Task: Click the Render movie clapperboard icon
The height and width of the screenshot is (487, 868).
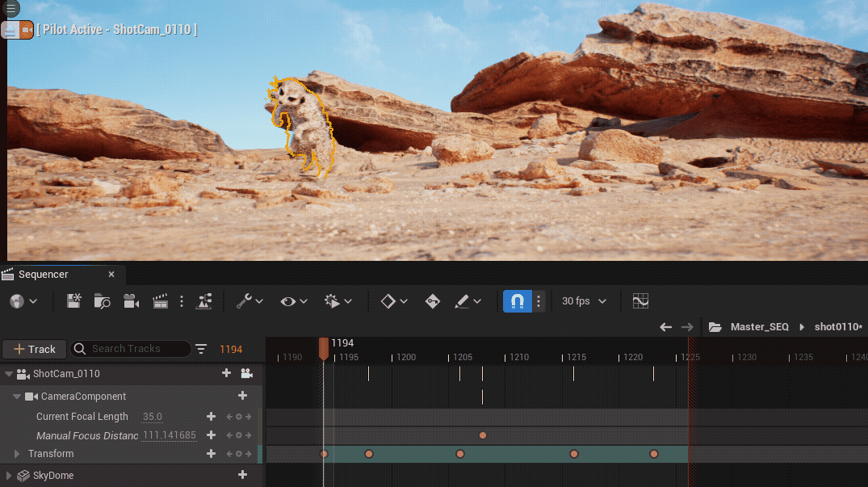Action: click(160, 301)
